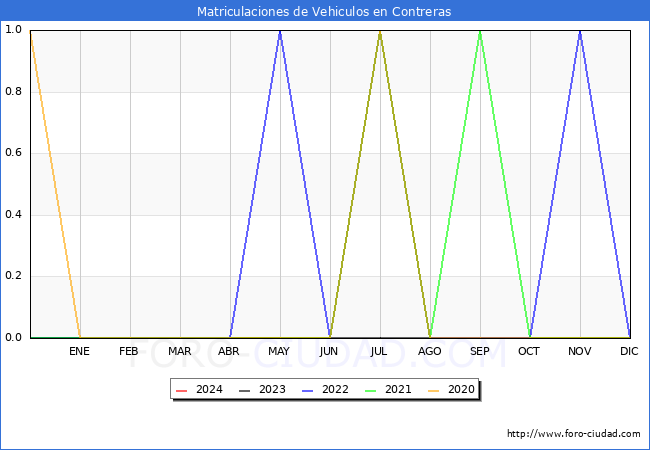Click the DIC month axis label

click(x=629, y=351)
